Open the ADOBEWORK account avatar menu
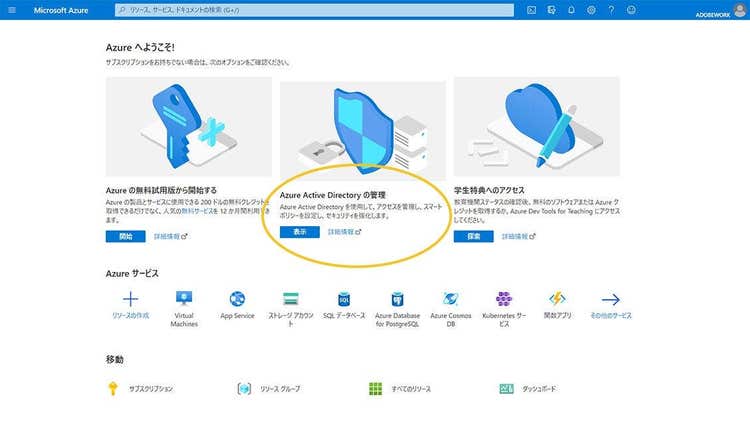 [739, 9]
